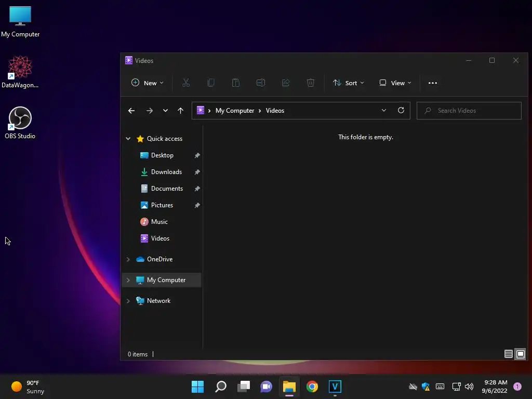Expand address bar history dropdown
Image resolution: width=532 pixels, height=399 pixels.
[x=384, y=110]
